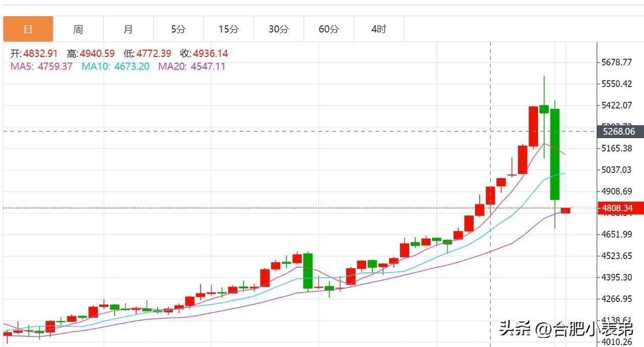Switch to the 周 weekly tab
Image resolution: width=644 pixels, height=347 pixels.
tap(78, 29)
